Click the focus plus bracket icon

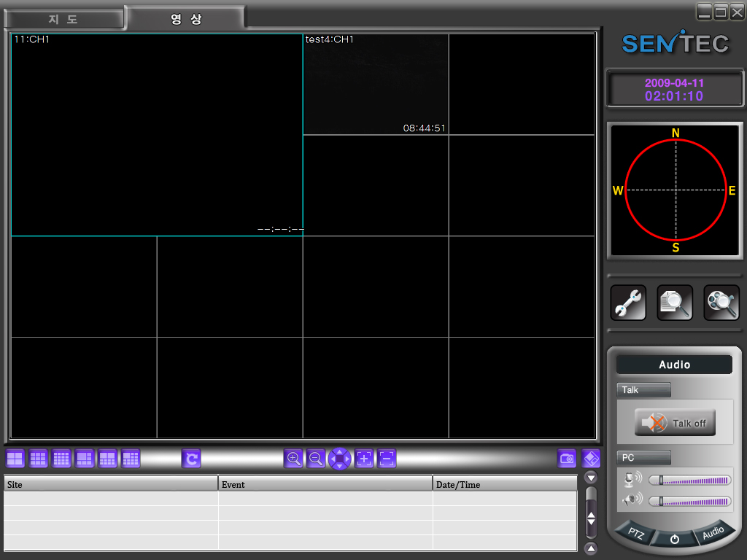(364, 459)
